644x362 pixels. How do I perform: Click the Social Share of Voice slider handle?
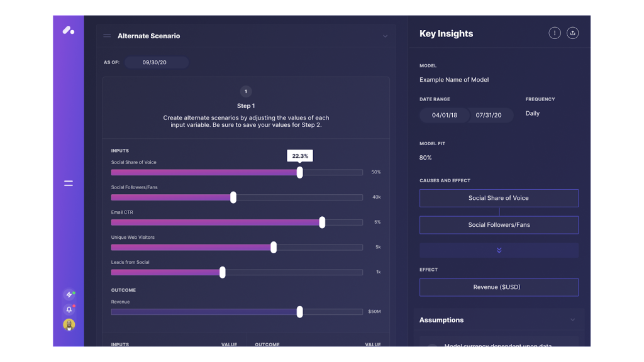300,172
